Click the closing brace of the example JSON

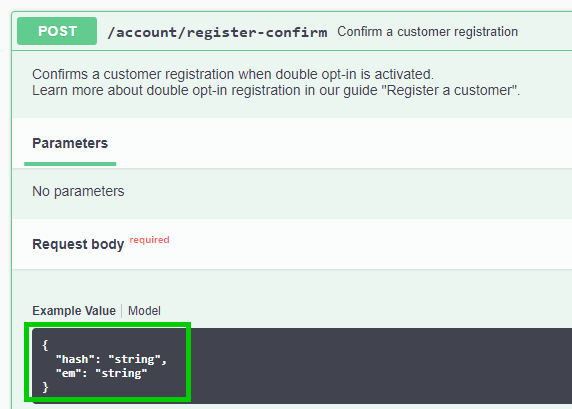pos(45,387)
